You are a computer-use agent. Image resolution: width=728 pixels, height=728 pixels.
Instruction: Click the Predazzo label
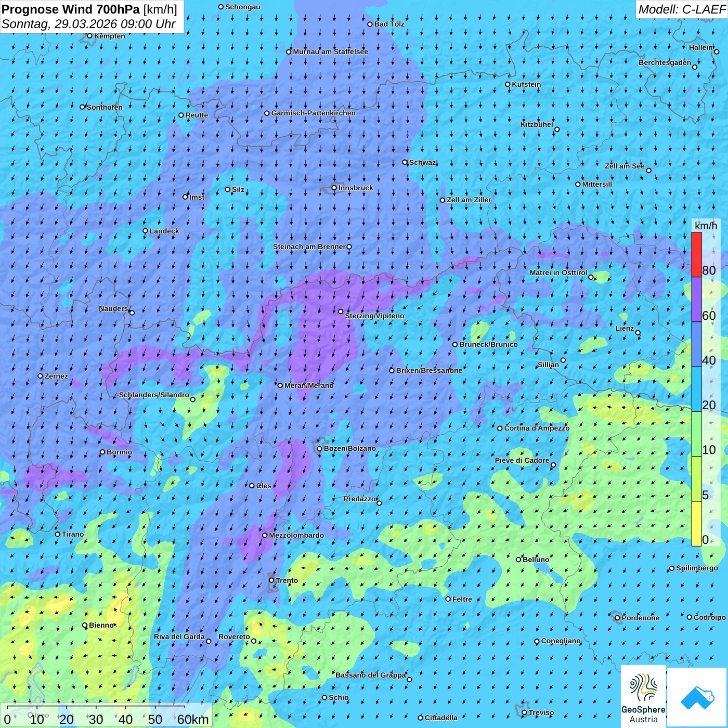tap(359, 499)
